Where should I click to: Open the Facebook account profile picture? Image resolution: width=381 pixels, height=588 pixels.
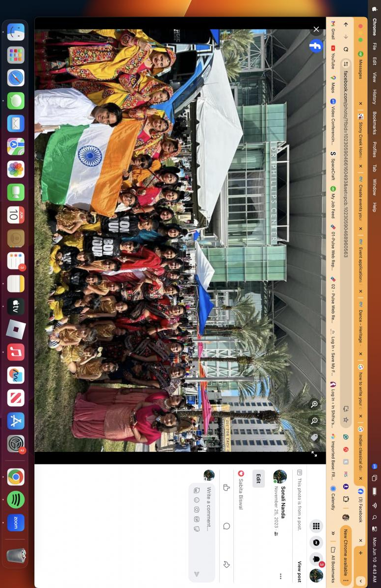click(316, 575)
